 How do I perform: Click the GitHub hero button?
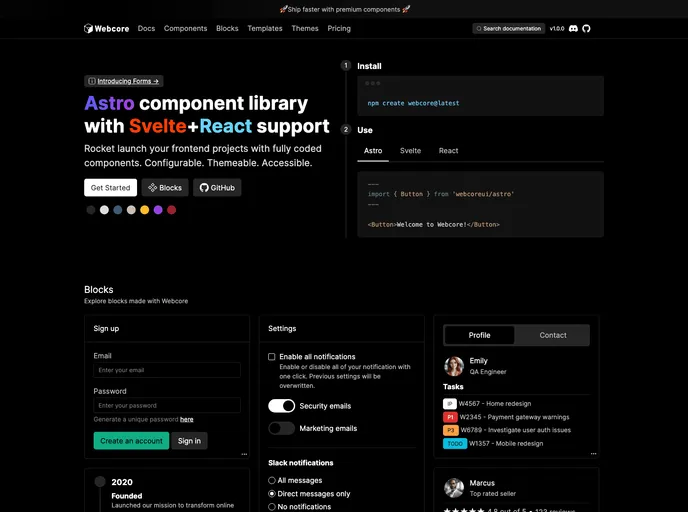217,188
